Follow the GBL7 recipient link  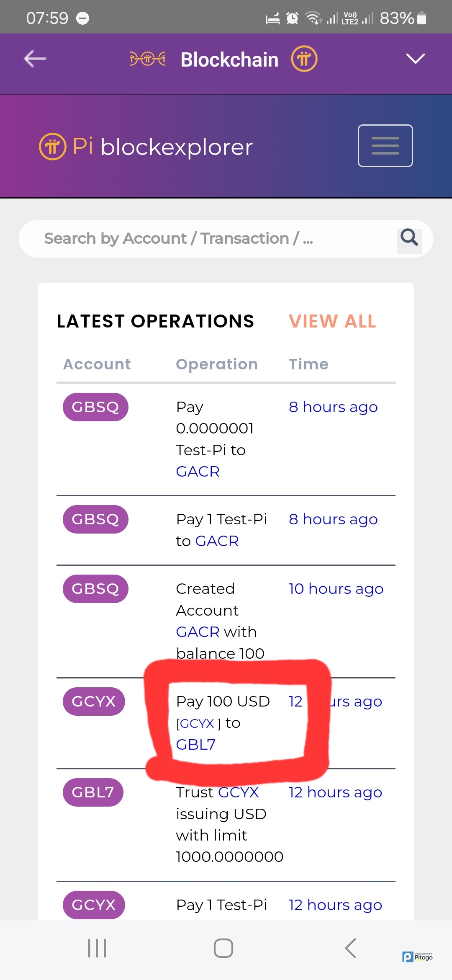(196, 745)
